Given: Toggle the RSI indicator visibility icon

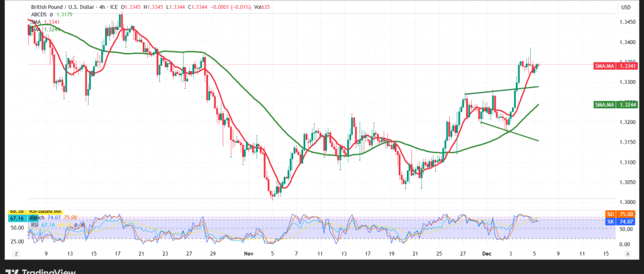Looking at the screenshot, I should click(74, 225).
